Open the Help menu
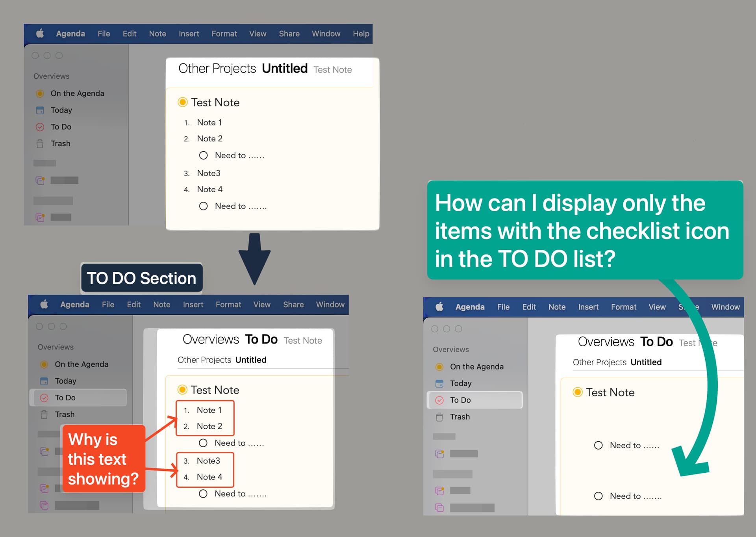 pyautogui.click(x=361, y=34)
